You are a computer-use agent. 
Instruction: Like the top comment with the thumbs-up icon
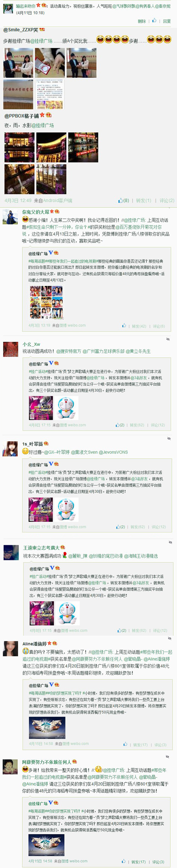click(x=155, y=21)
